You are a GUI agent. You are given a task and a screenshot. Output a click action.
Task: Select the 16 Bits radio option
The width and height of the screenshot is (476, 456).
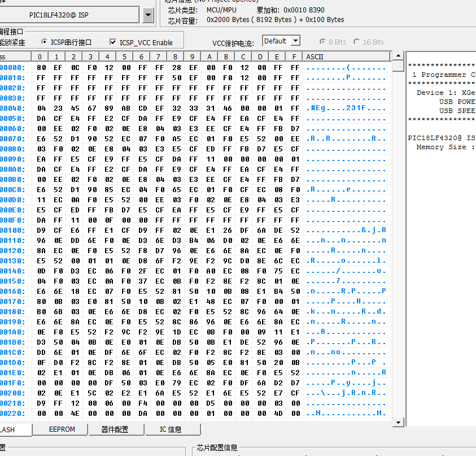click(357, 42)
